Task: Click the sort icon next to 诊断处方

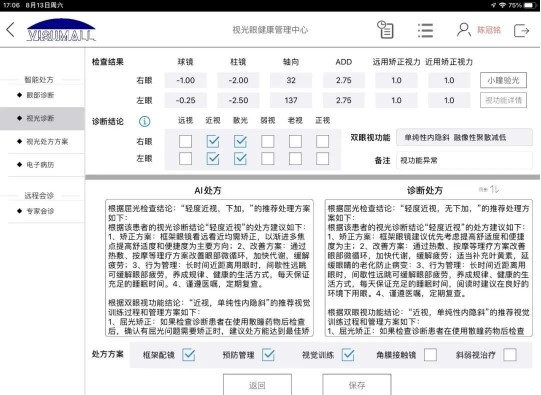Action: point(494,189)
